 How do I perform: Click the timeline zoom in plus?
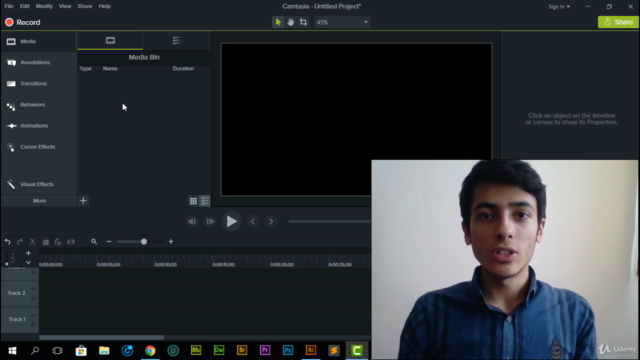click(x=171, y=242)
